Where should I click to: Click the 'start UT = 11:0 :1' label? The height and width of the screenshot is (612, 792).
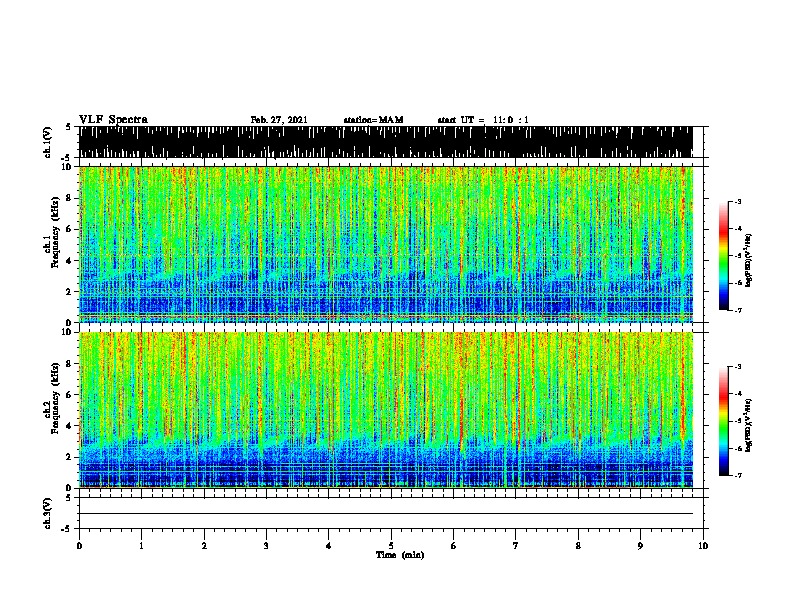tap(483, 120)
